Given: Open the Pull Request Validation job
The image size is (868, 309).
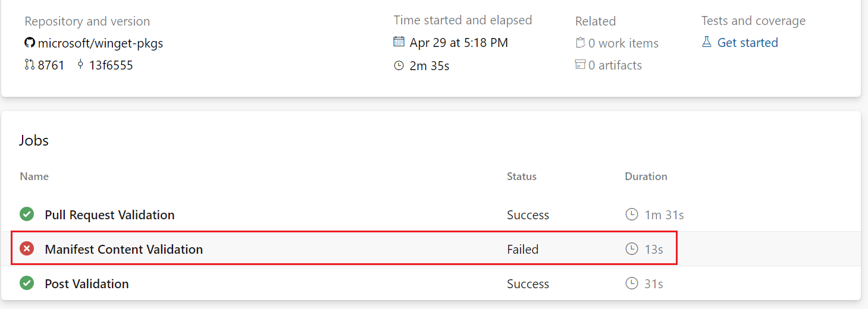Looking at the screenshot, I should [109, 215].
